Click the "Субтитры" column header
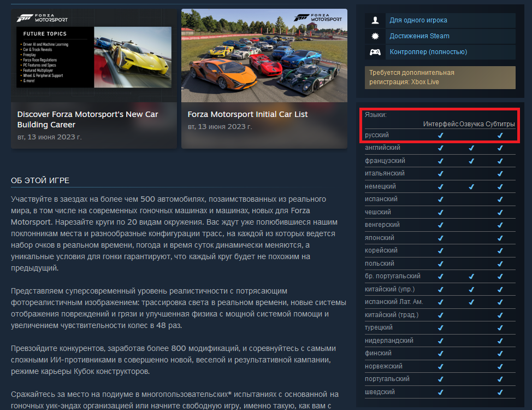 (x=500, y=124)
